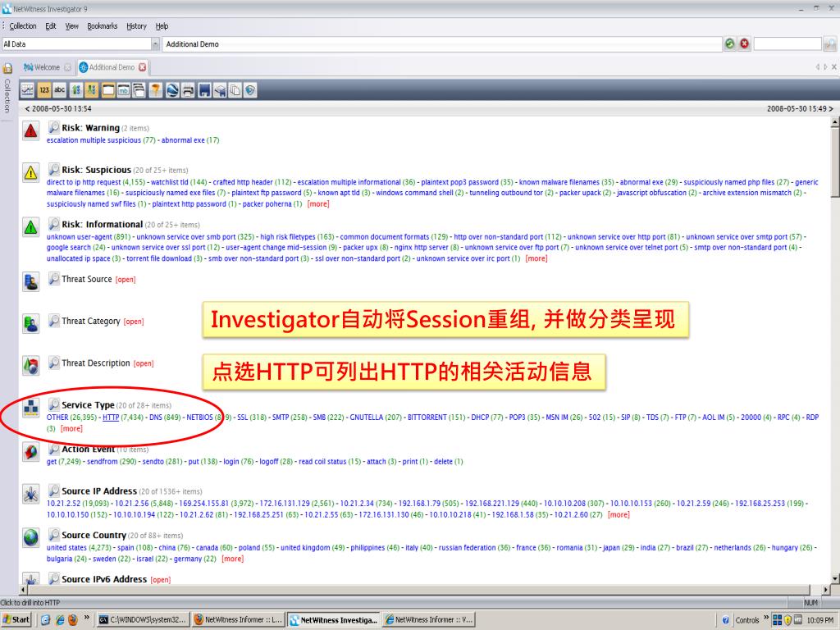The height and width of the screenshot is (630, 840).
Task: Click the Source Country globe icon
Action: 31,537
